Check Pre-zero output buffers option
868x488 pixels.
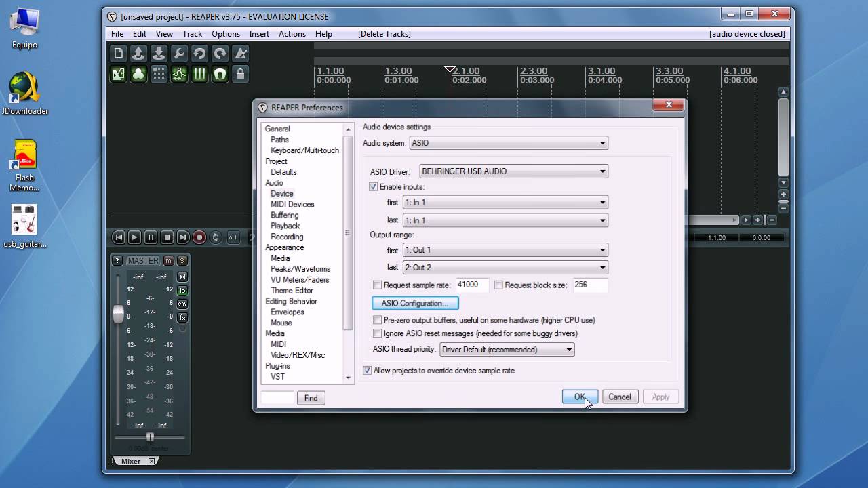click(378, 320)
